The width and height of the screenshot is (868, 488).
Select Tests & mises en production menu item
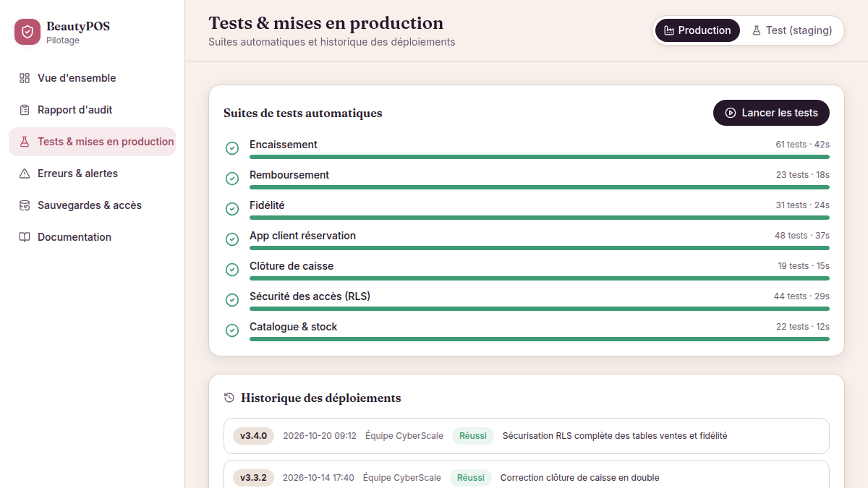pyautogui.click(x=92, y=142)
